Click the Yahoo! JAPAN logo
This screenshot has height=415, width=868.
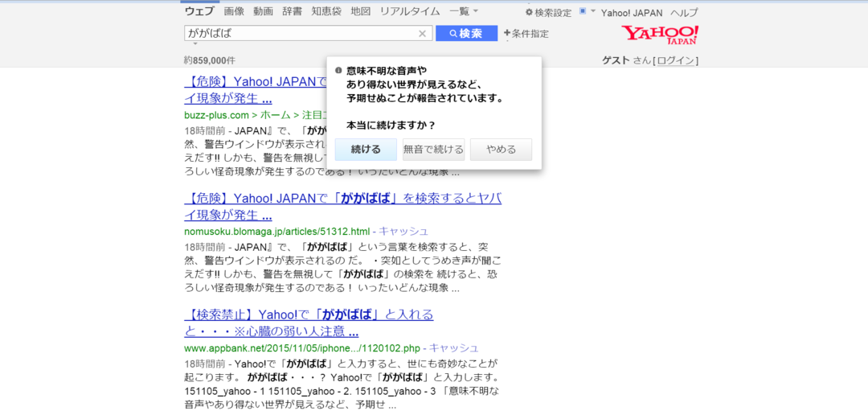tap(660, 35)
